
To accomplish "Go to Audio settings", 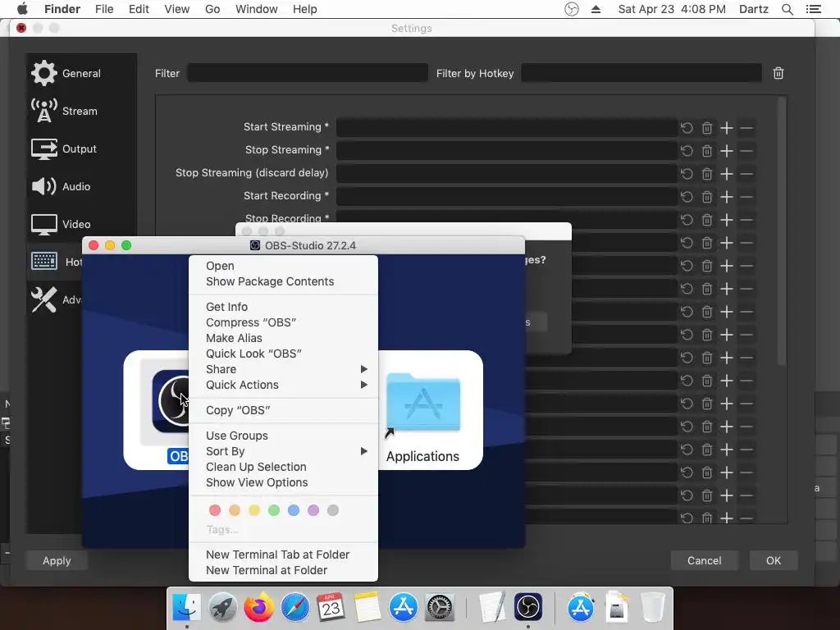I will [x=61, y=186].
